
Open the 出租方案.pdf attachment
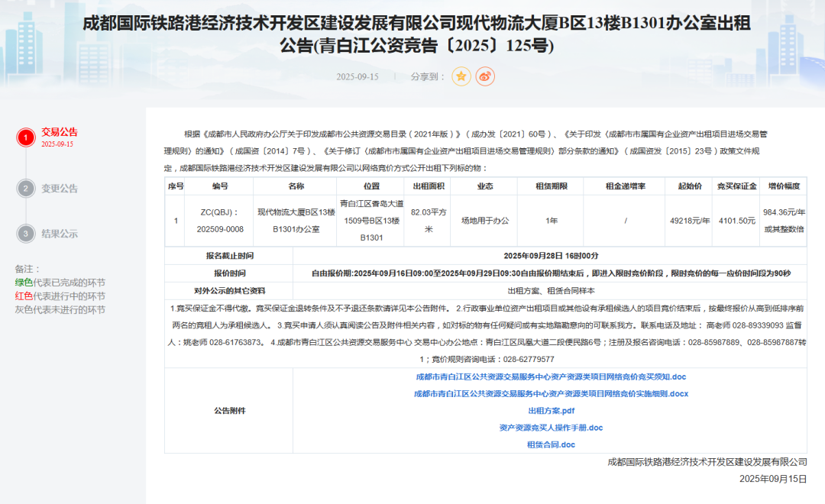550,411
